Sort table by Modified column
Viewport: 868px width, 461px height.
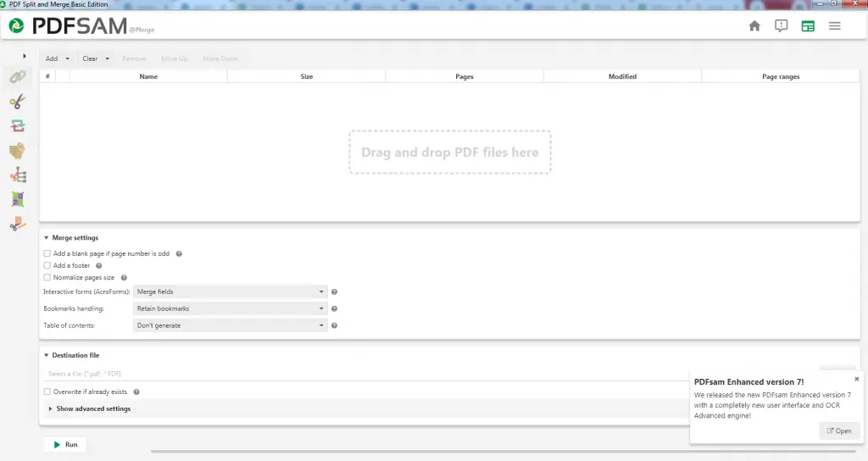(x=623, y=76)
